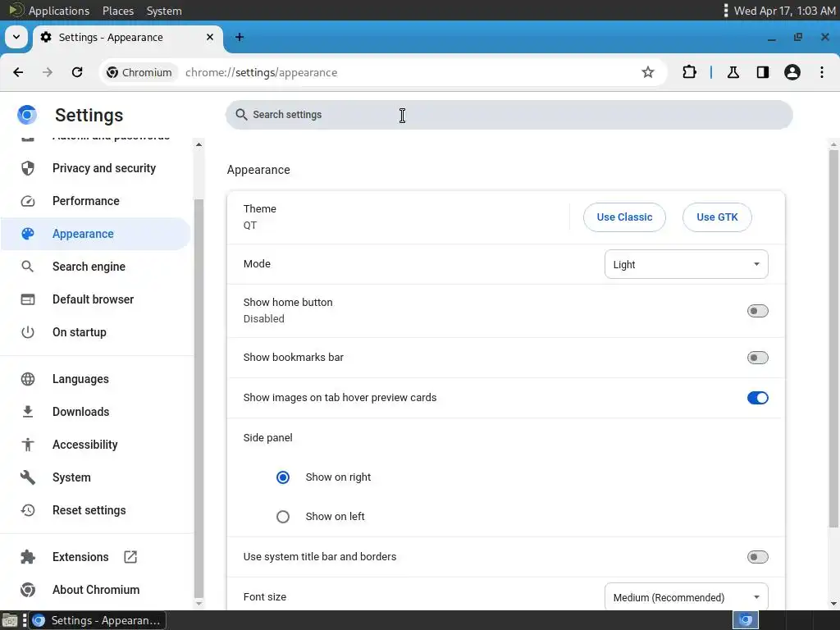Open the tab search dropdown arrow

pos(16,37)
